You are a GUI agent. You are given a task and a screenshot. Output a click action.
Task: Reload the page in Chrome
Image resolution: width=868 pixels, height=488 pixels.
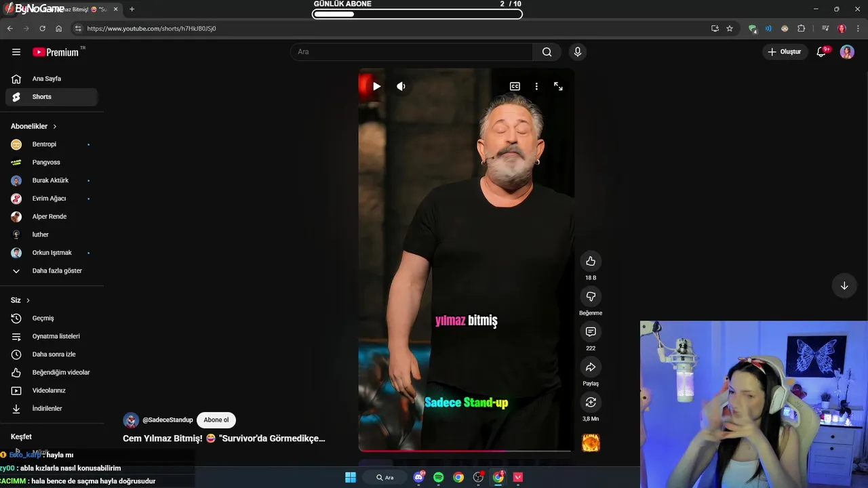click(42, 28)
